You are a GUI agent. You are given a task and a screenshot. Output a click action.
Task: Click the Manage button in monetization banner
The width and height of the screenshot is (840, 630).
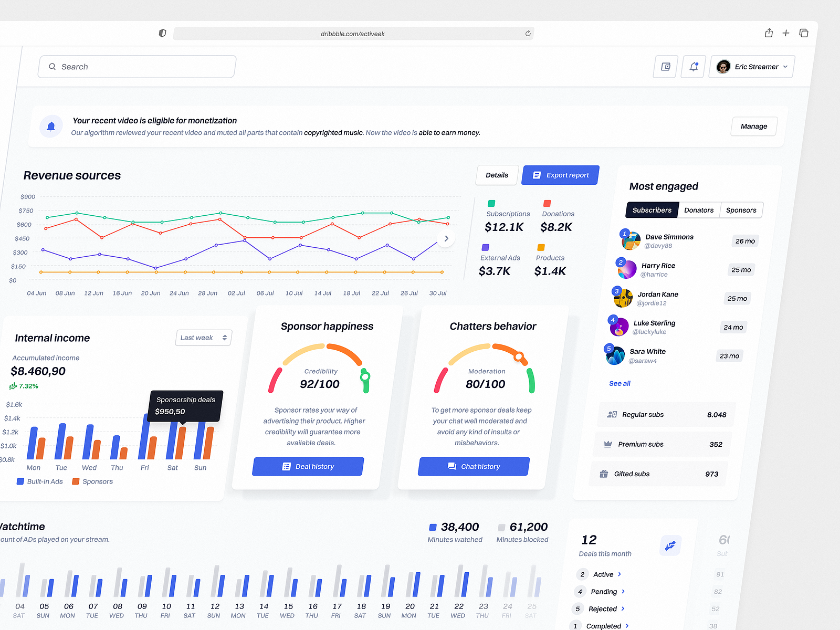point(753,126)
